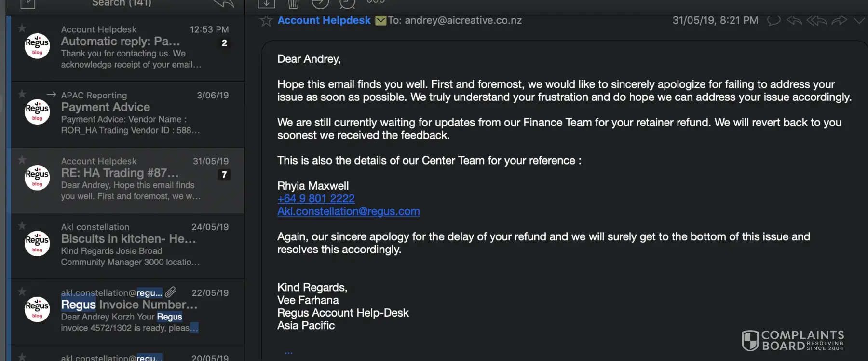Expand the chevron menu in message header

[859, 21]
